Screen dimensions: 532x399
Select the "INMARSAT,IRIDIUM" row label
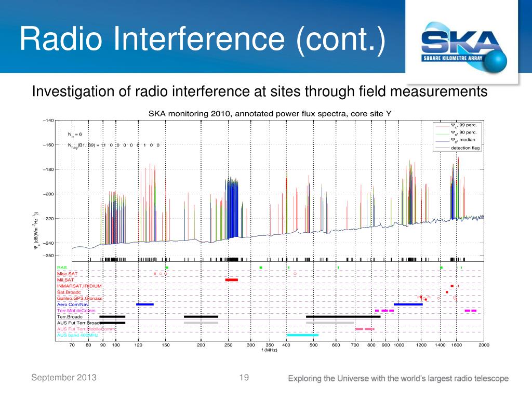(79, 286)
